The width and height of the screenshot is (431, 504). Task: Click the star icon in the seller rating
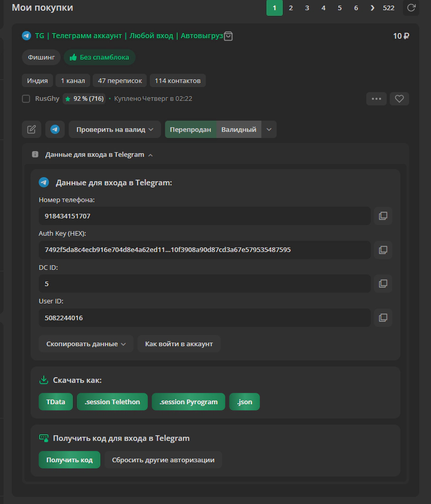[68, 99]
